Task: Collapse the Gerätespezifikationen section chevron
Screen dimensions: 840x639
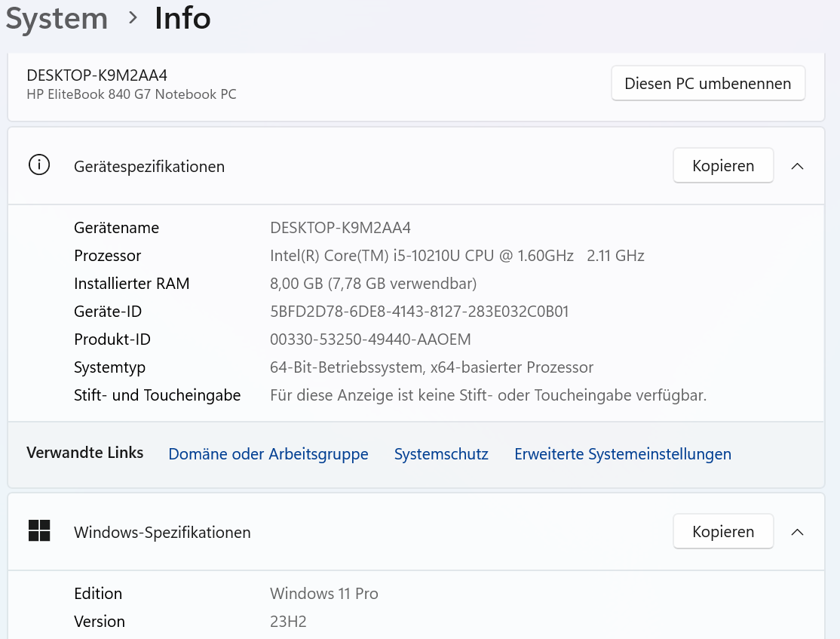Action: (x=797, y=166)
